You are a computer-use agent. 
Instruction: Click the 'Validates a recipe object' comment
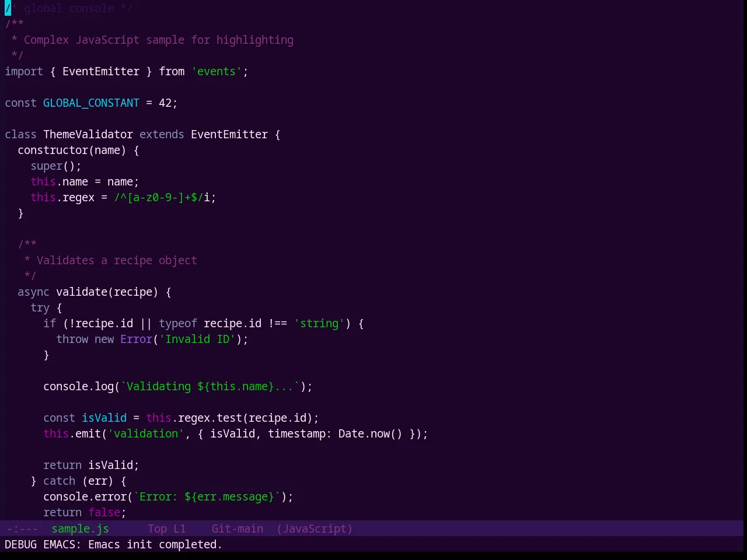117,260
